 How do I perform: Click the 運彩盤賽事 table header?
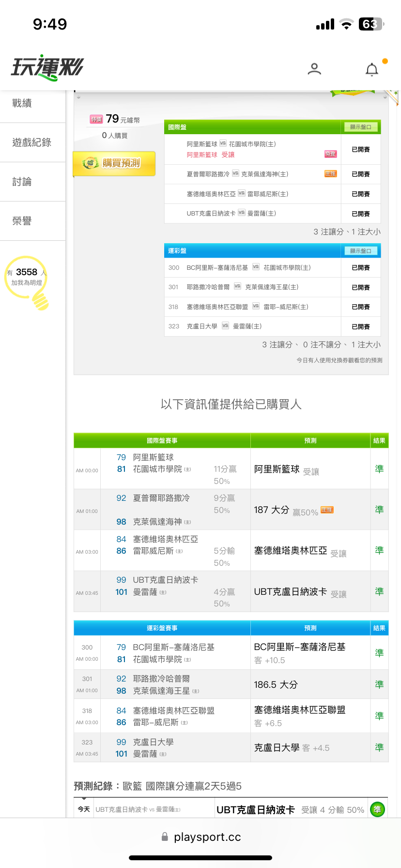pyautogui.click(x=162, y=628)
